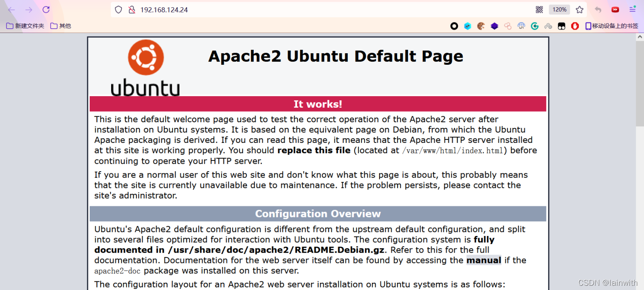Click the insecure connection padlock icon
Viewport: 644px width, 290px height.
[x=132, y=9]
